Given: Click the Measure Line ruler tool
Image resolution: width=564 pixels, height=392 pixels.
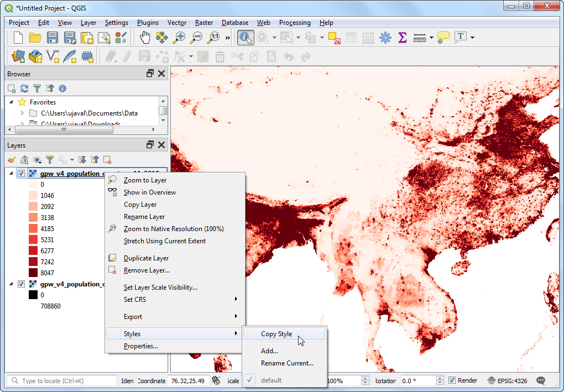Looking at the screenshot, I should click(420, 38).
